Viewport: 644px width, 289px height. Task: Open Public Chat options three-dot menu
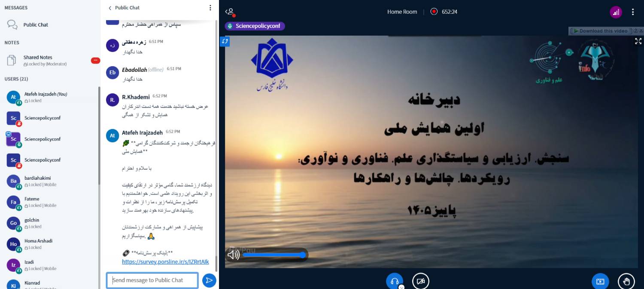[x=210, y=8]
